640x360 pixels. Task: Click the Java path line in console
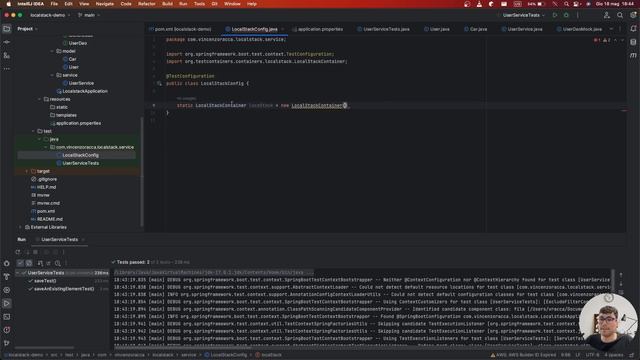coord(213,273)
